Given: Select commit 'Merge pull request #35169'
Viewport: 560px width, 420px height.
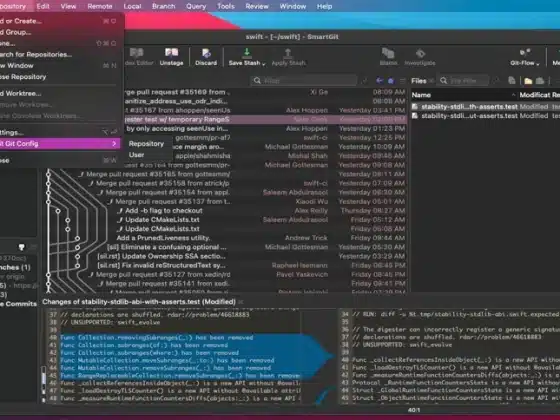Looking at the screenshot, I should click(x=266, y=92).
